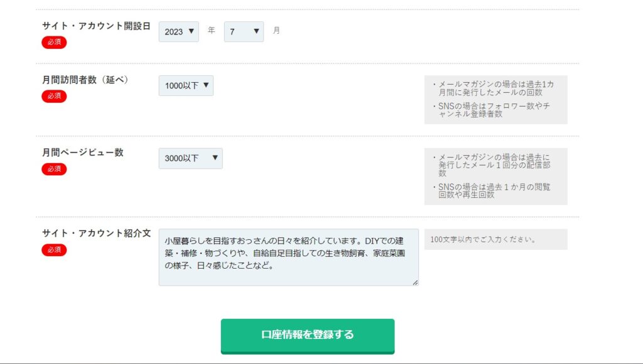
Task: Click the 年 label after year dropdown
Action: (x=211, y=30)
